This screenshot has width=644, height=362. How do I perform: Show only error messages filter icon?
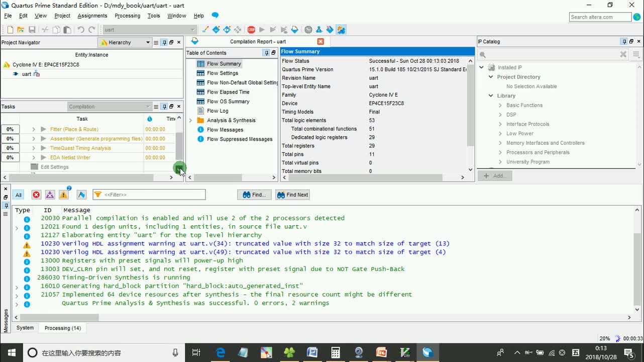pyautogui.click(x=36, y=195)
